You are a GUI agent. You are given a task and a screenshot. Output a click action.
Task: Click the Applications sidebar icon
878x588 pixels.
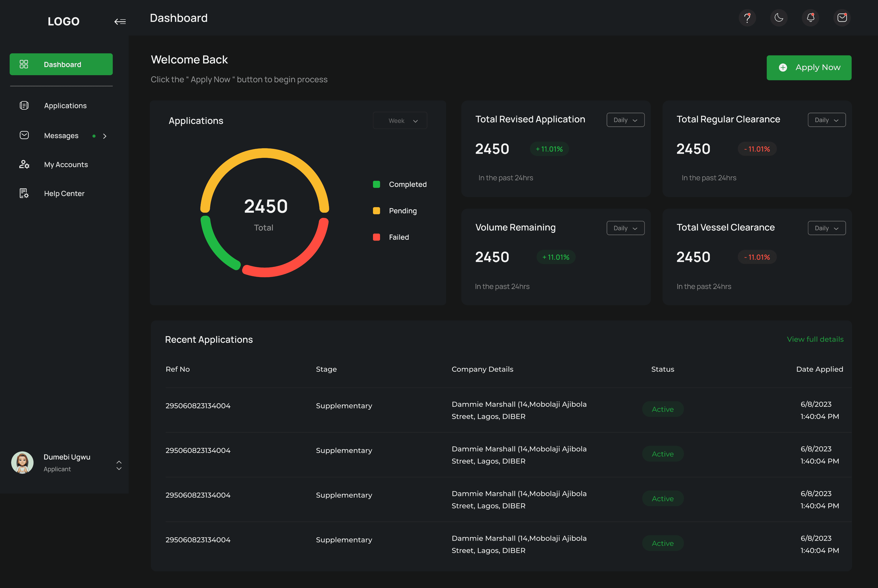click(x=24, y=106)
